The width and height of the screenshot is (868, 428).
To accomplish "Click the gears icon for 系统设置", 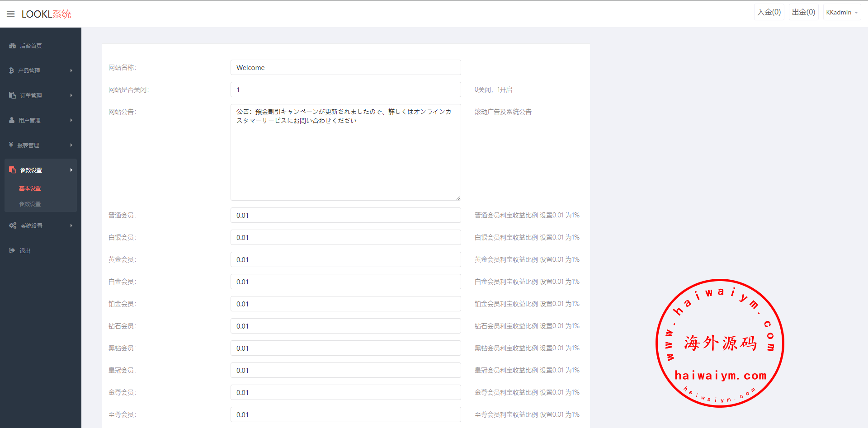I will [x=13, y=226].
